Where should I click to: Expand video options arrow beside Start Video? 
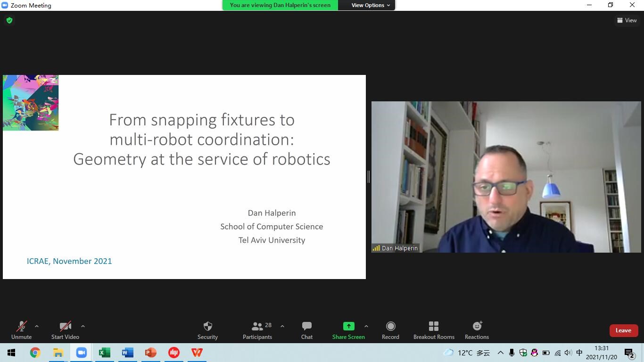pos(83,326)
